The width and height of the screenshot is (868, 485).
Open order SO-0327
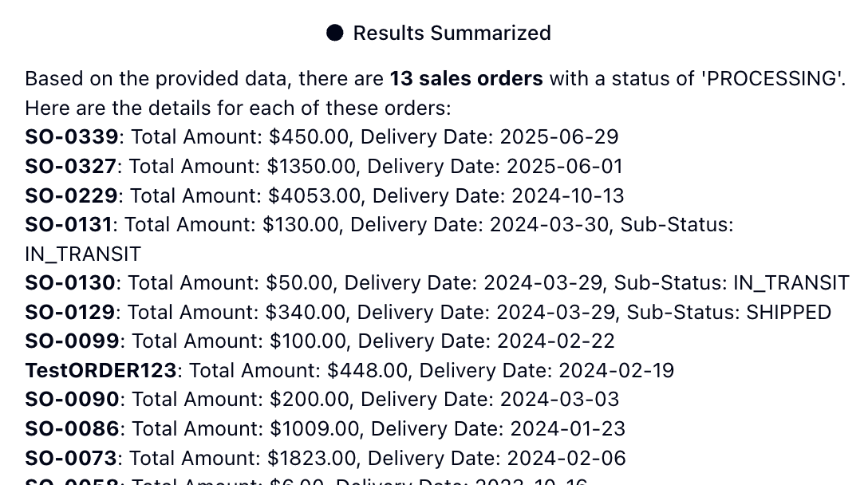point(71,166)
